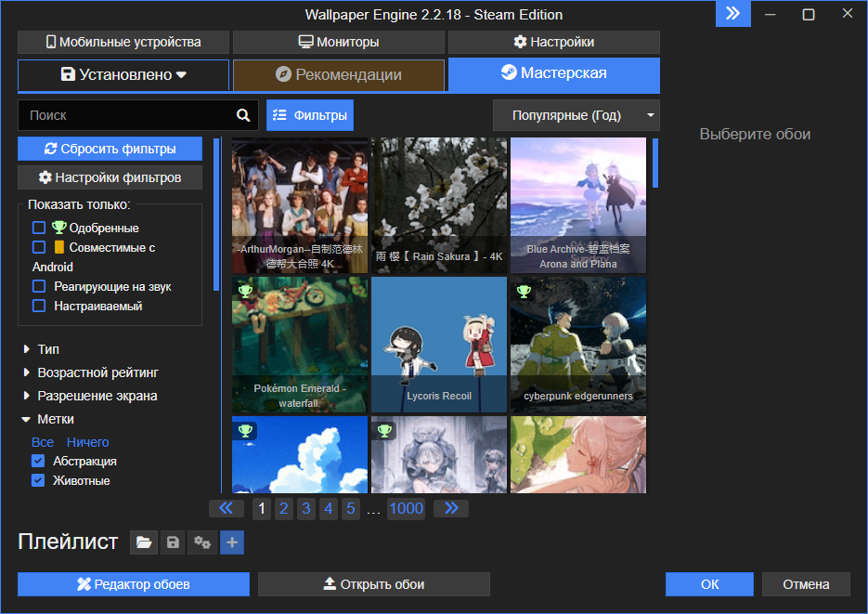Select Rain Sakura 4K wallpaper
868x614 pixels.
point(439,205)
